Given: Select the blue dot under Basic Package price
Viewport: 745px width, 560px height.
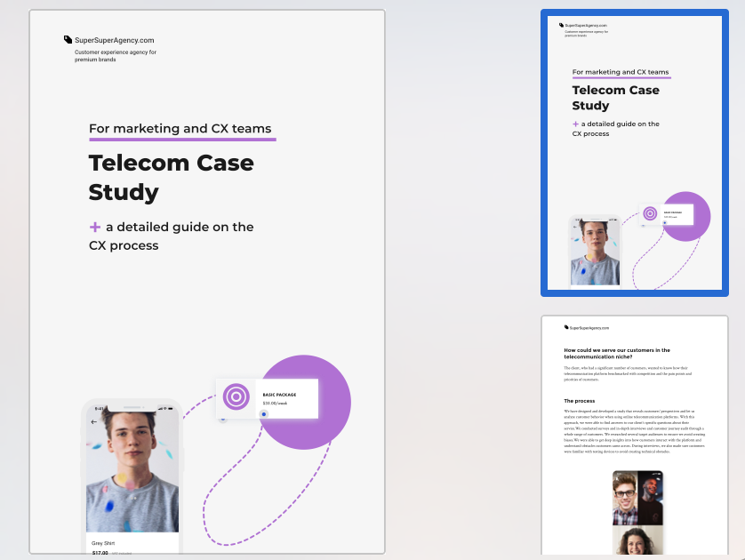Looking at the screenshot, I should coord(264,414).
